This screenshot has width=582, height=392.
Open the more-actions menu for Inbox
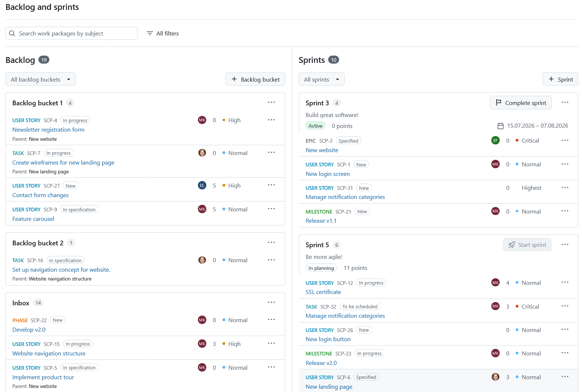tap(271, 302)
